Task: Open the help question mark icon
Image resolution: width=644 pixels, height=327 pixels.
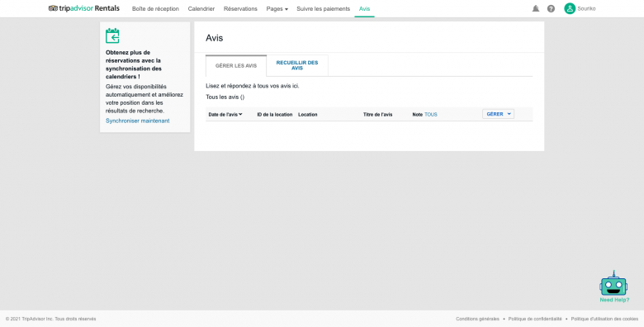Action: [551, 8]
